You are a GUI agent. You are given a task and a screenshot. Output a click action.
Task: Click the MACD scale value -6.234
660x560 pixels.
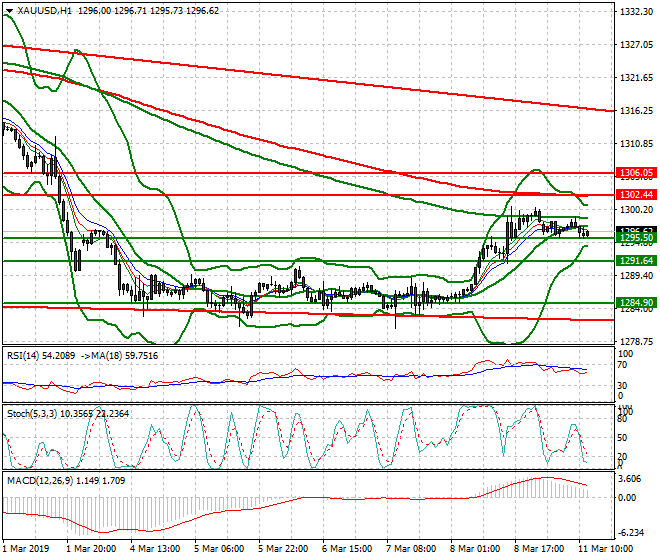pos(630,533)
